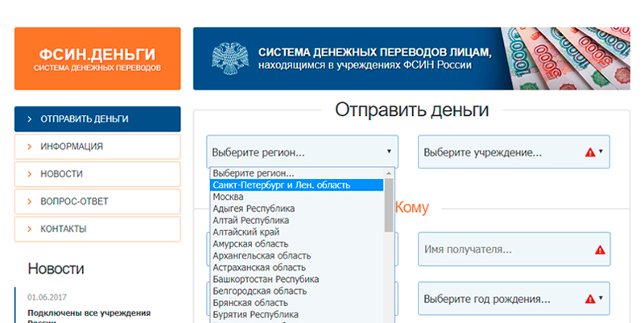644x323 pixels.
Task: Open the Подключены все учреждения news link
Action: coord(89,317)
